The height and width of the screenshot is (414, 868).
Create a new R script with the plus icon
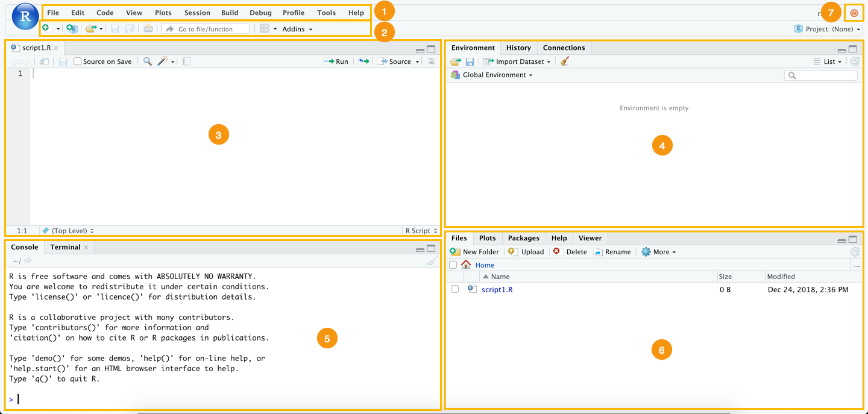(x=47, y=28)
